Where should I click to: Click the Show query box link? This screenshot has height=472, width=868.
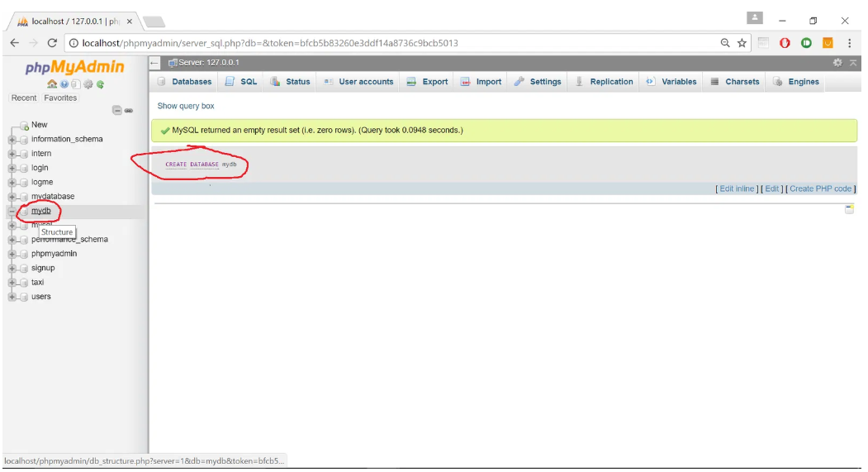[186, 106]
